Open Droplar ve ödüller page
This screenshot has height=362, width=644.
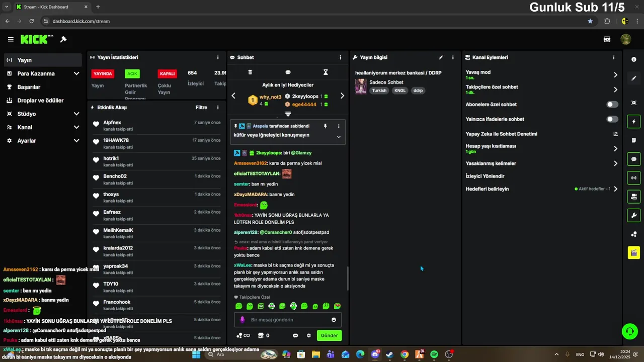point(41,100)
